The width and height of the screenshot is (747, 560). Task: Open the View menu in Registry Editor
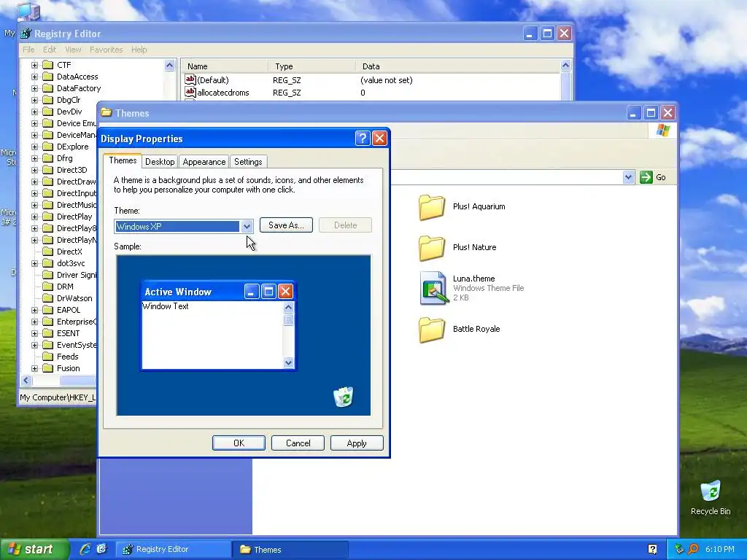point(73,50)
